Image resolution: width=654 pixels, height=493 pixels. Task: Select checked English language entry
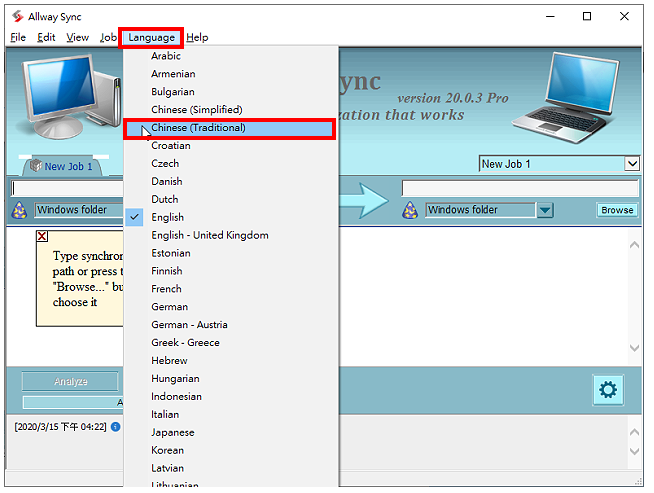click(231, 217)
